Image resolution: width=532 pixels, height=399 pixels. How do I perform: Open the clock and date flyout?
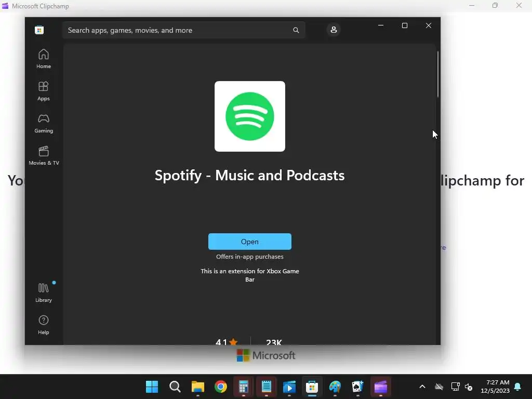click(495, 387)
